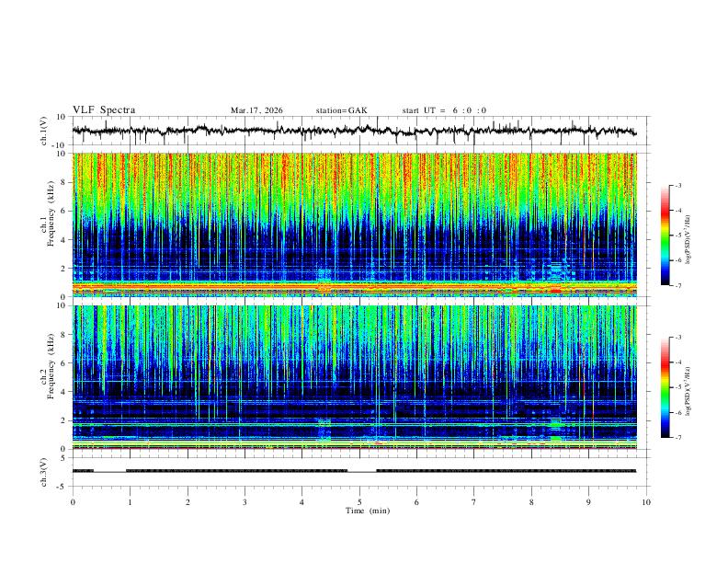Click the 'station=GAK' label

(x=341, y=110)
